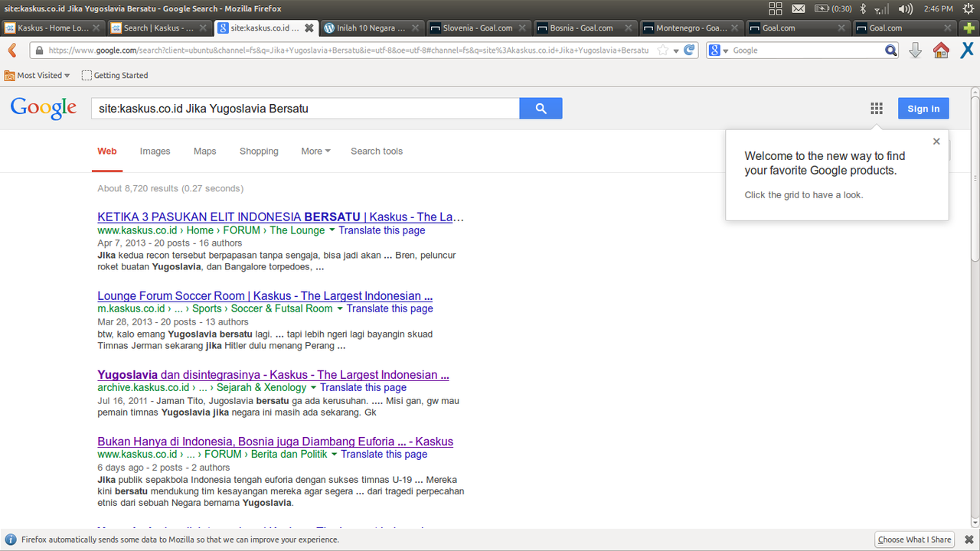The image size is (980, 551).
Task: Open KETIKA 3 PASUKAN ELIT INDONESIA result
Action: point(280,217)
